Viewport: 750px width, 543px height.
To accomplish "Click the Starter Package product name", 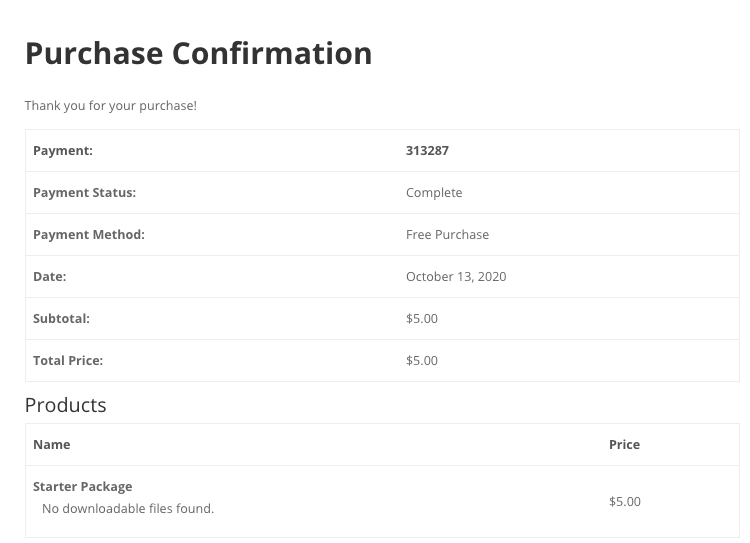I will 83,487.
